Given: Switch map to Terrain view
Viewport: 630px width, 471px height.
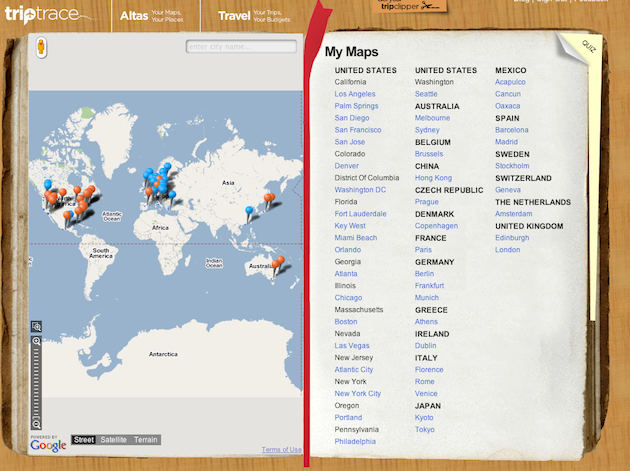Looking at the screenshot, I should tap(145, 440).
